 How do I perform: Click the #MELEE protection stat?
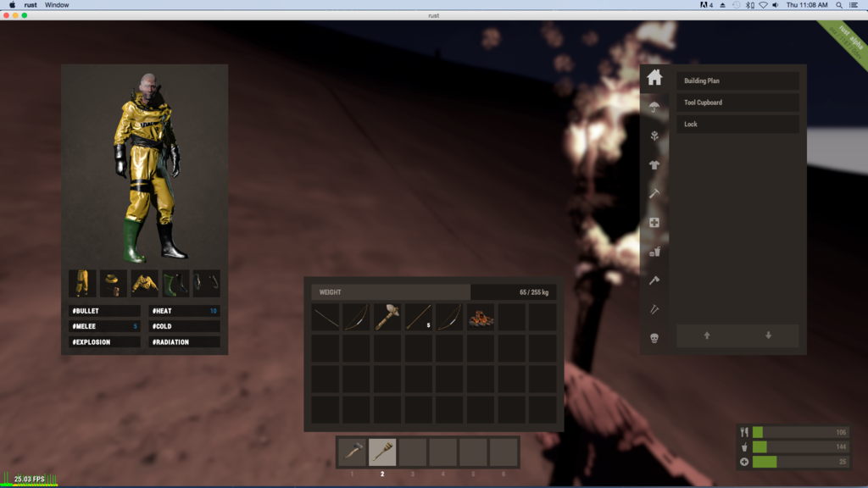(104, 326)
